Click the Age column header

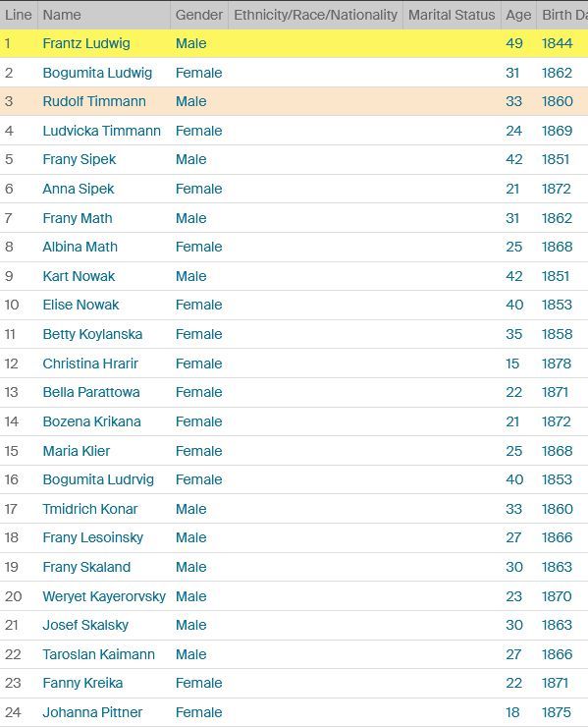click(518, 15)
